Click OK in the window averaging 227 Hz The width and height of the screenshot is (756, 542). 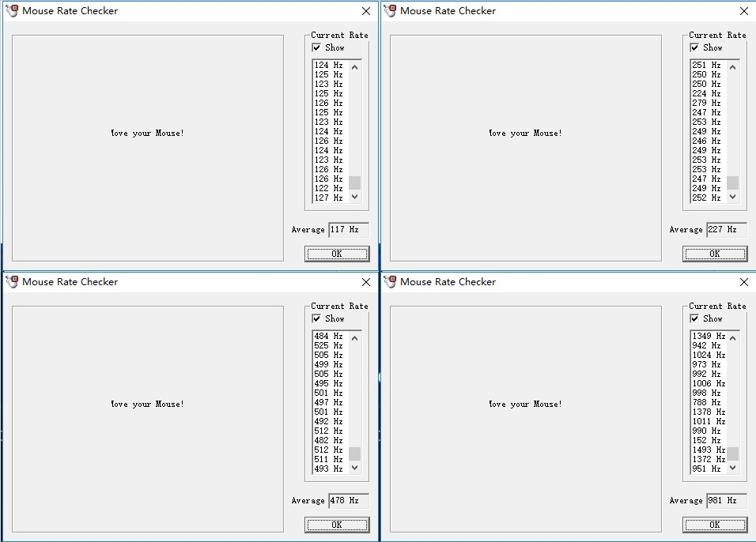pos(715,254)
